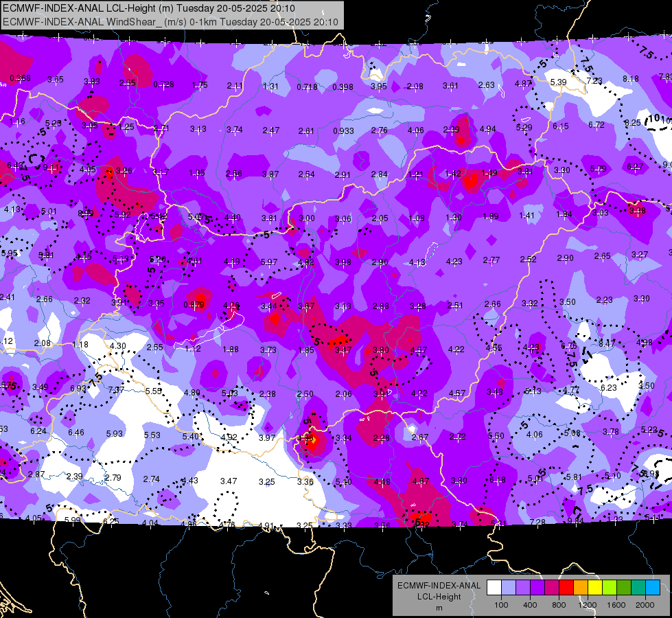Click the legend tick label 100
672x618 pixels.
pyautogui.click(x=501, y=605)
